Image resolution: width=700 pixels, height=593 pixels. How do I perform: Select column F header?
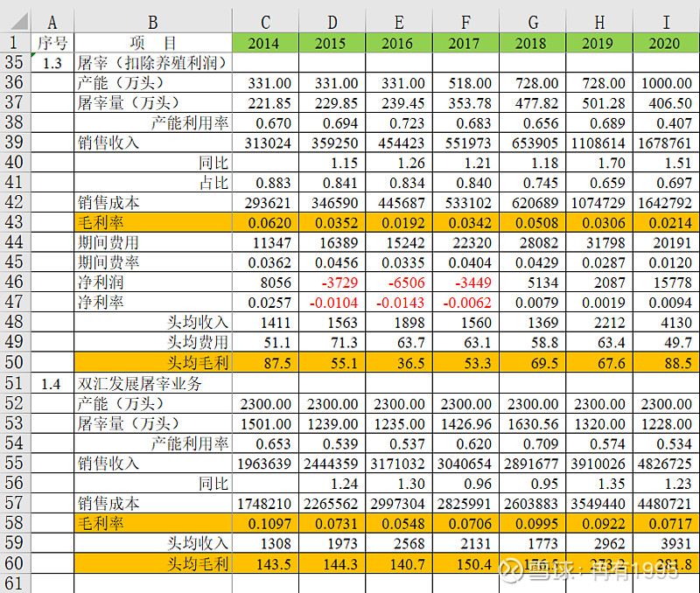tap(465, 21)
